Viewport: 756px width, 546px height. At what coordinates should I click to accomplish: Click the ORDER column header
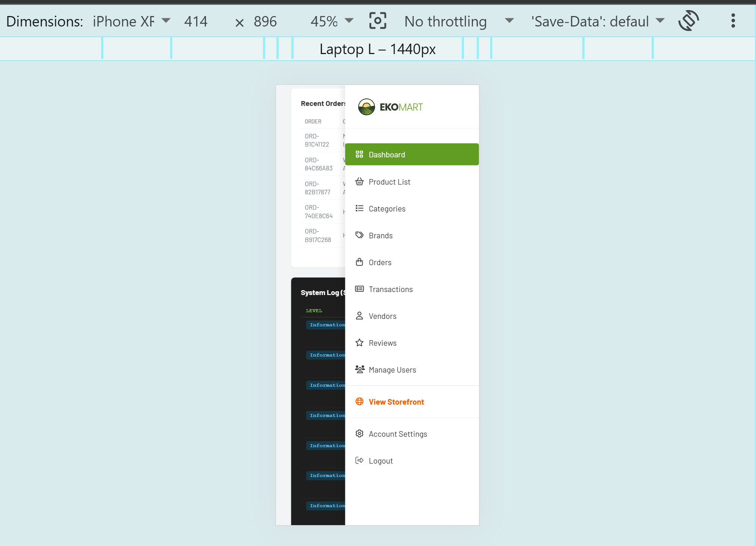(x=313, y=122)
